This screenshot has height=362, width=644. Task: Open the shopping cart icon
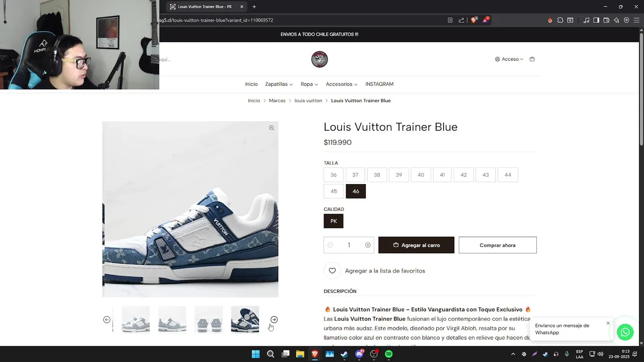pyautogui.click(x=532, y=59)
